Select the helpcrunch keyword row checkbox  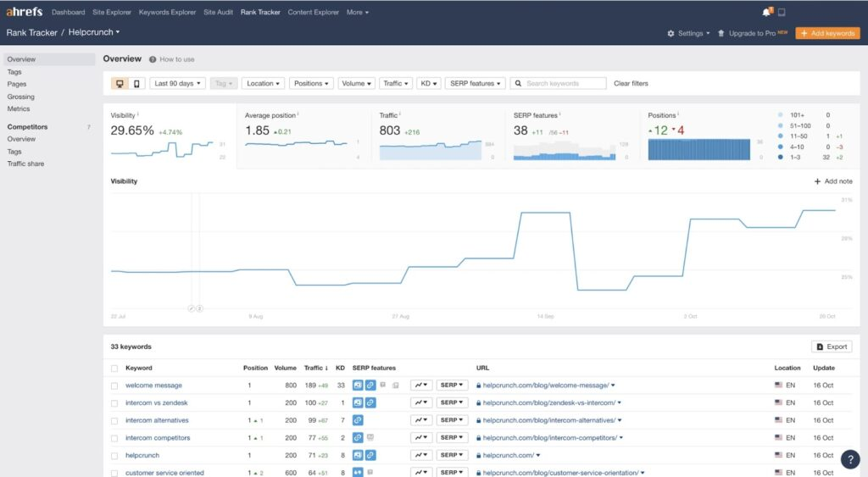(x=114, y=455)
